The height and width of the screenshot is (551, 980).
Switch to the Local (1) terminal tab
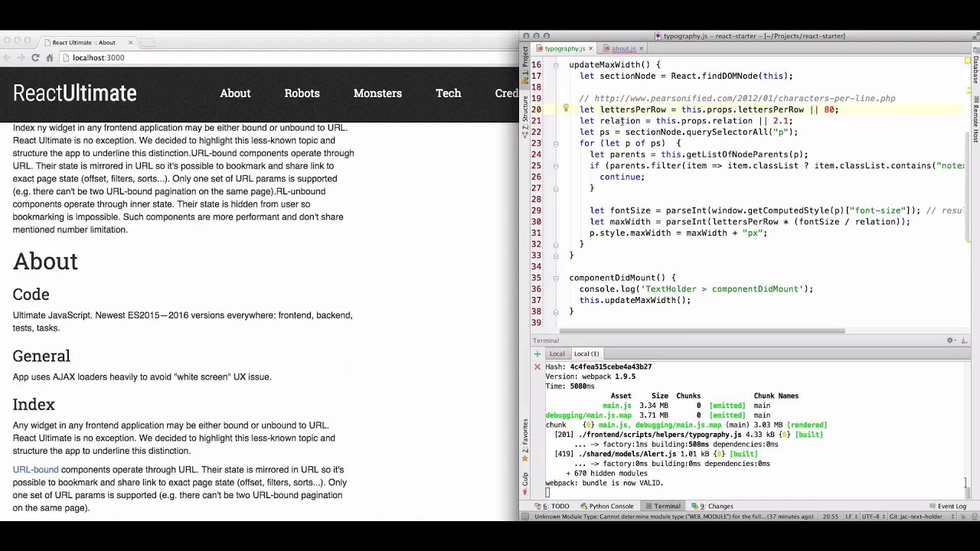point(586,354)
